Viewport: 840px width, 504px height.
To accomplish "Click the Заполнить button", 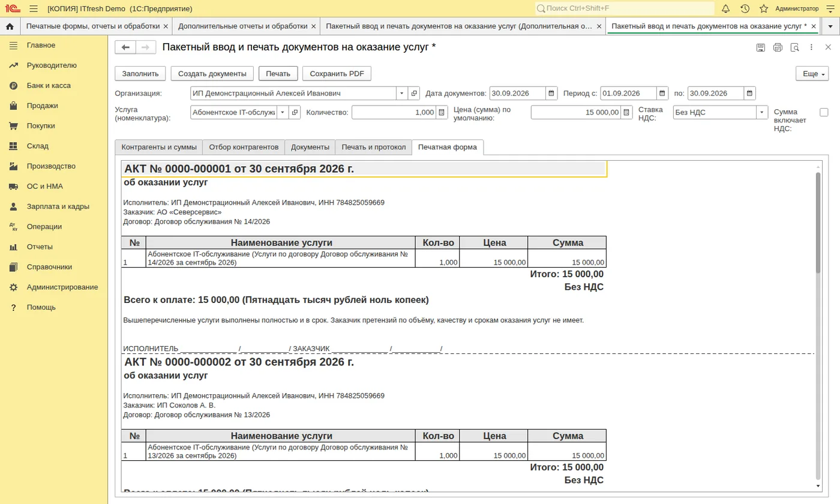I will point(140,74).
